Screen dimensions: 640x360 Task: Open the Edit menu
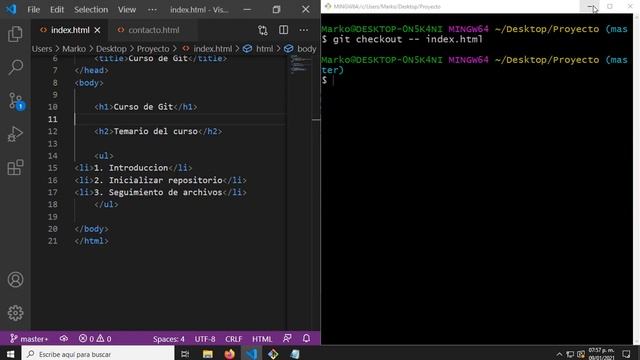point(57,9)
